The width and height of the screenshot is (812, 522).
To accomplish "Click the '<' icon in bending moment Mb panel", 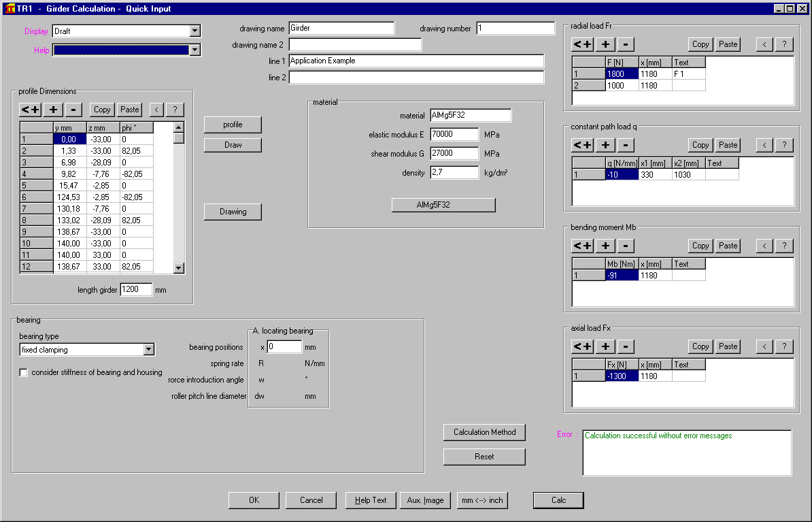I will point(764,246).
